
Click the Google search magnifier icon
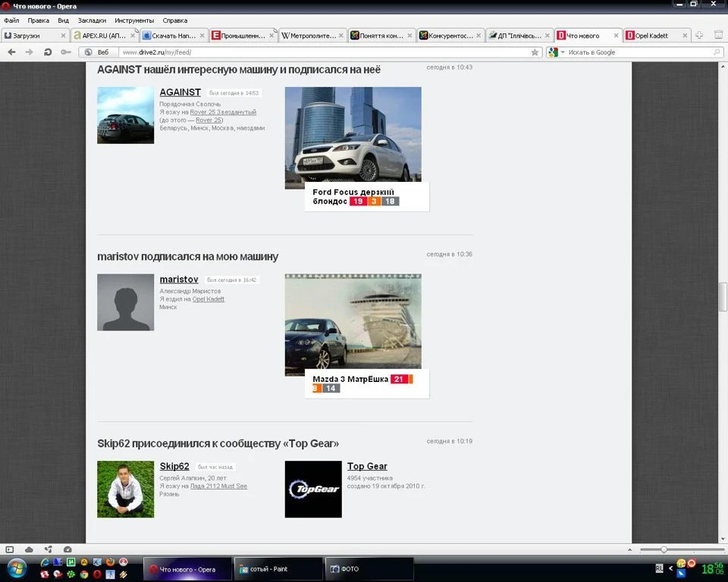click(x=717, y=52)
